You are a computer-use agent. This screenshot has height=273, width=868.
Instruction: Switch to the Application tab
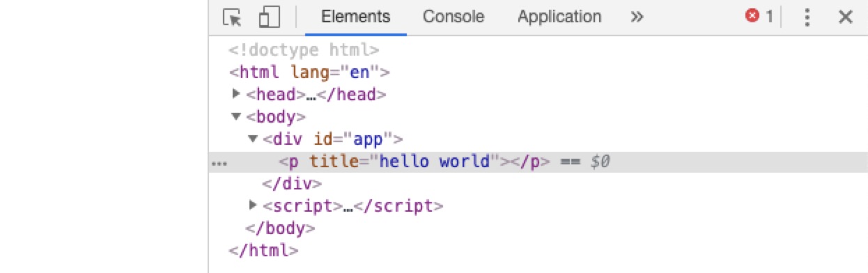(559, 17)
